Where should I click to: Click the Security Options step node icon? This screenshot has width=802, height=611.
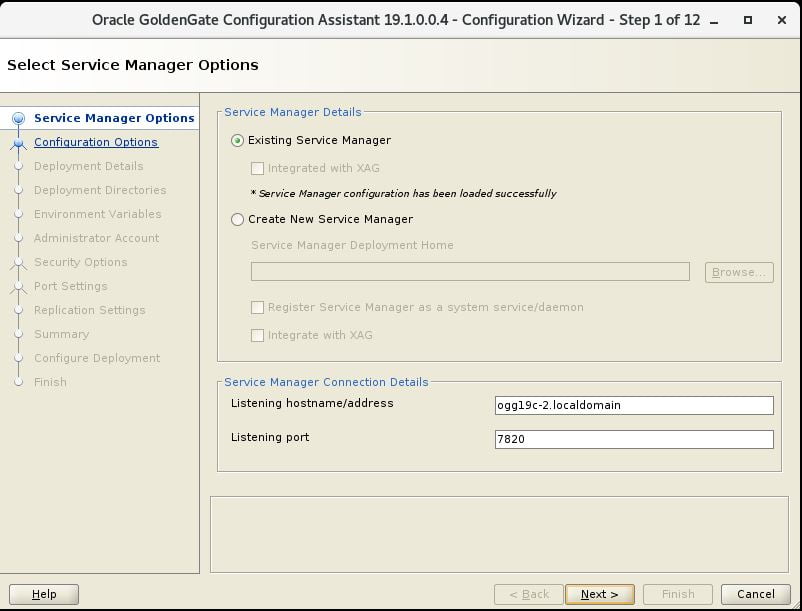[x=18, y=263]
